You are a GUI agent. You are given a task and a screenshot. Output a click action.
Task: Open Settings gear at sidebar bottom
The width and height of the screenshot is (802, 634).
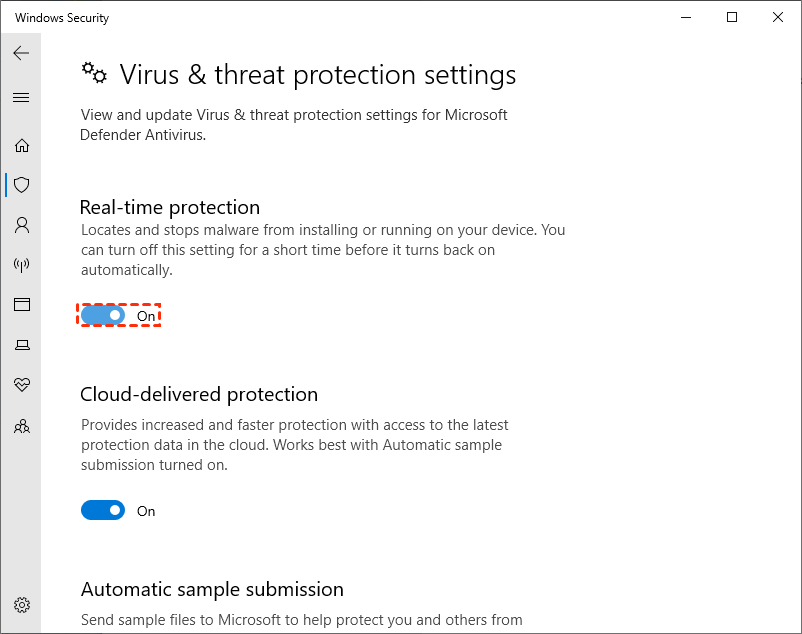21,605
